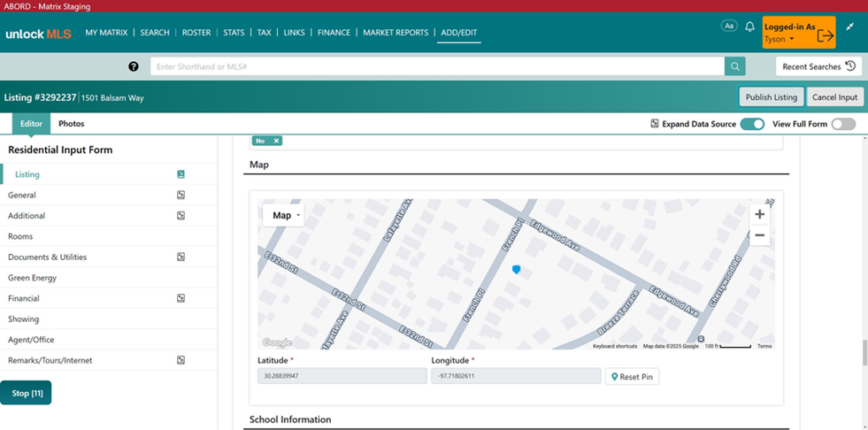Switch to the Photos tab

72,124
